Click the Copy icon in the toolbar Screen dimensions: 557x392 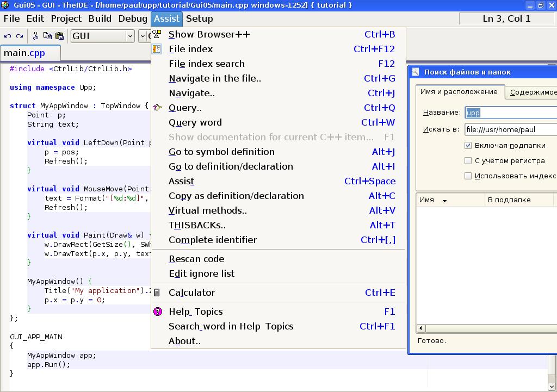point(47,36)
